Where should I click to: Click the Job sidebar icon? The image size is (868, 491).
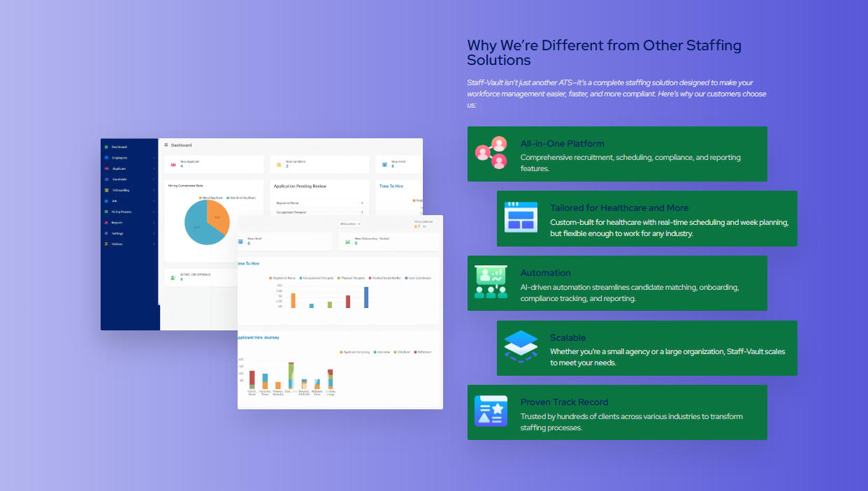(106, 201)
